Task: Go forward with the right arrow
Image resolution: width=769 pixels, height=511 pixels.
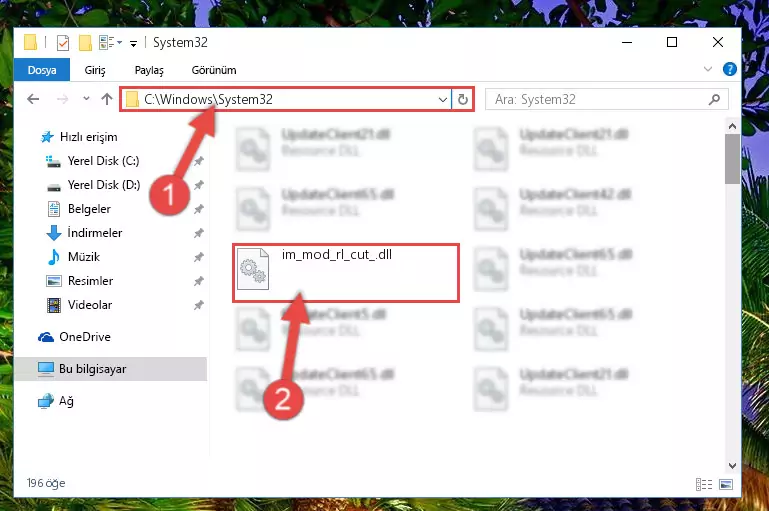Action: pos(62,99)
